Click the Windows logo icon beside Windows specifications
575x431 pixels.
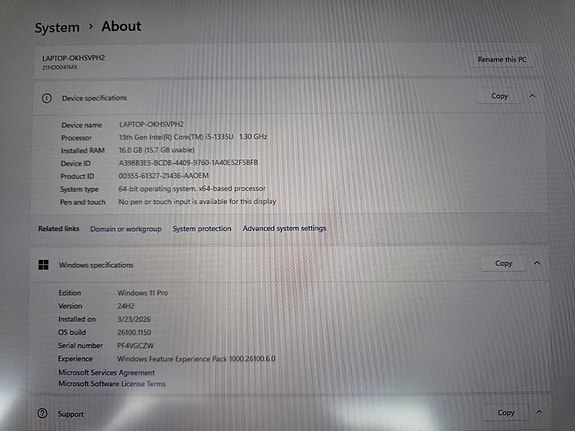click(43, 265)
